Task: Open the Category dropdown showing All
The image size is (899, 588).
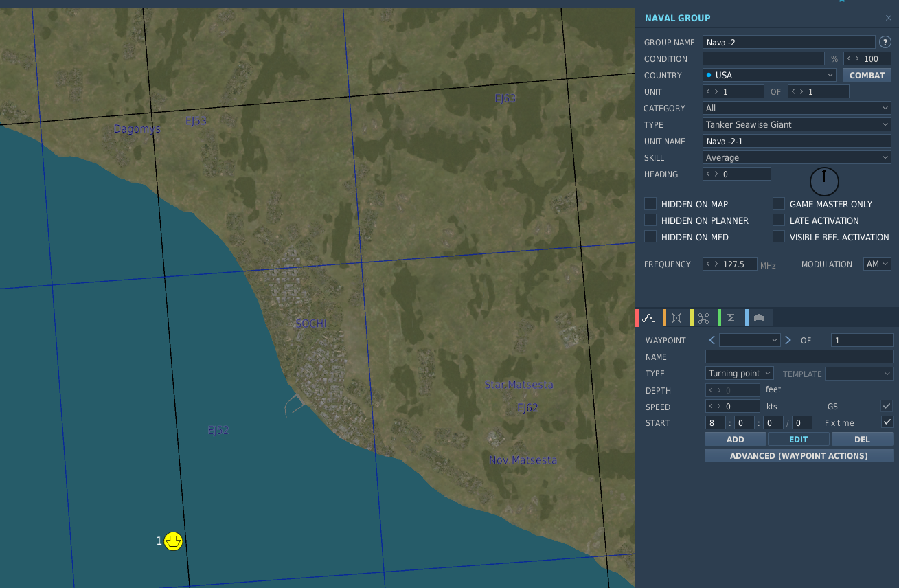Action: pyautogui.click(x=797, y=108)
